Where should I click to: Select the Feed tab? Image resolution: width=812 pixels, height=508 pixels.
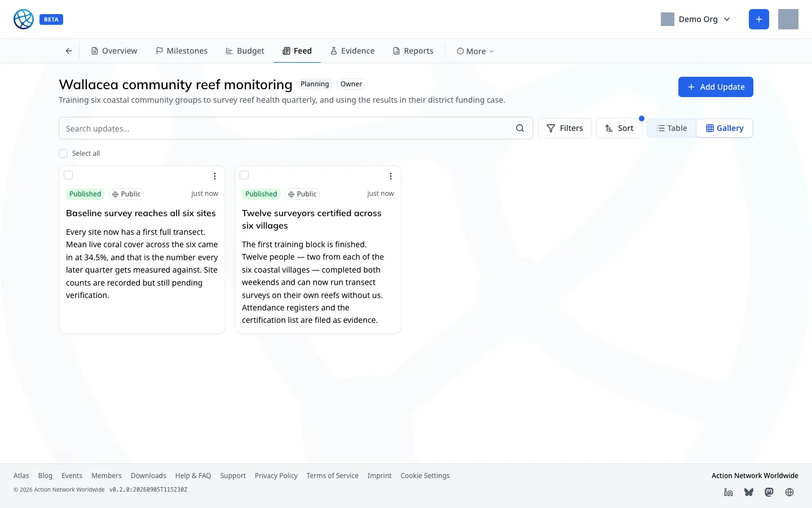[x=297, y=51]
